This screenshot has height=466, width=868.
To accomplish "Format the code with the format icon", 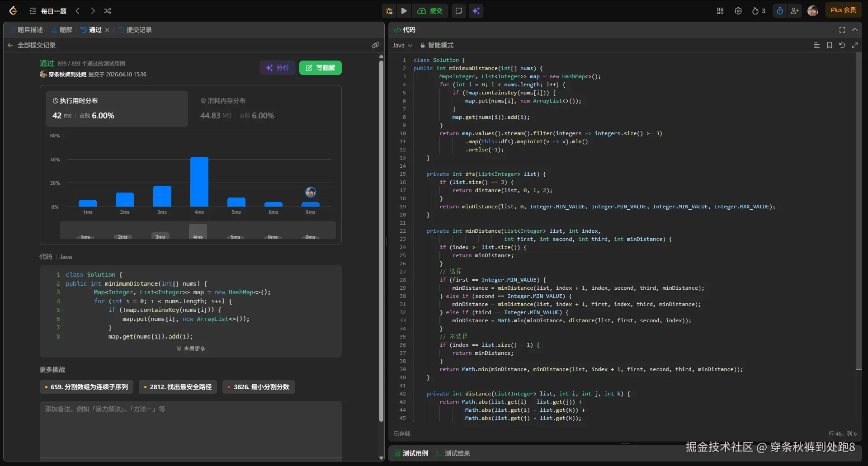I will pyautogui.click(x=817, y=45).
